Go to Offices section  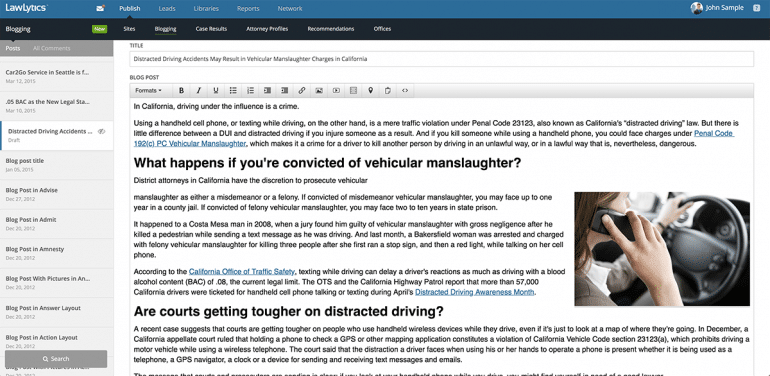coord(382,29)
